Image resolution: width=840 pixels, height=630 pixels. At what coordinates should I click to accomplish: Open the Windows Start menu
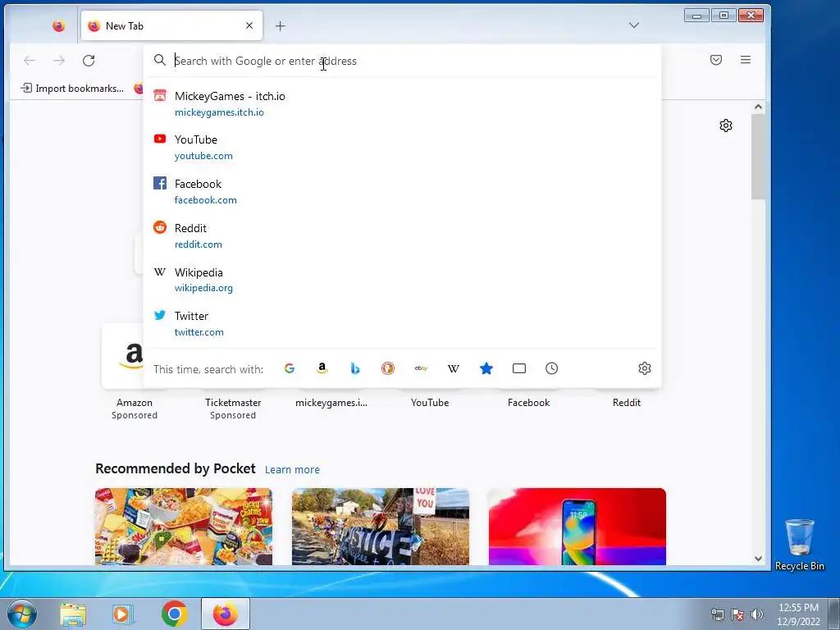(22, 614)
